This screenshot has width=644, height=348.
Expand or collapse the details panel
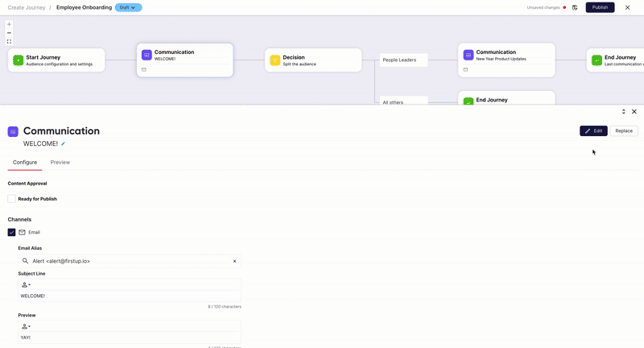(623, 111)
